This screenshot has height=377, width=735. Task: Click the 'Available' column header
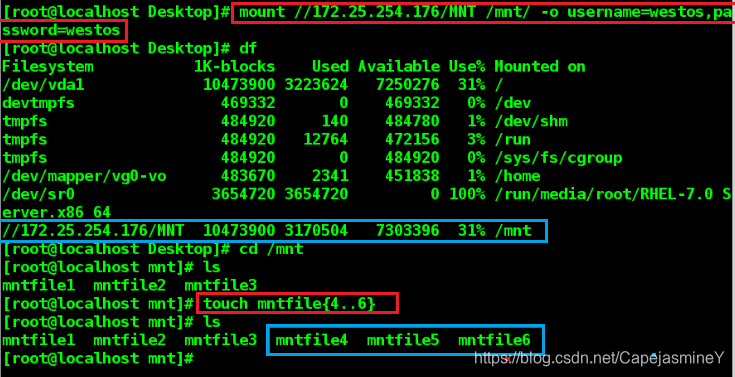pyautogui.click(x=399, y=67)
